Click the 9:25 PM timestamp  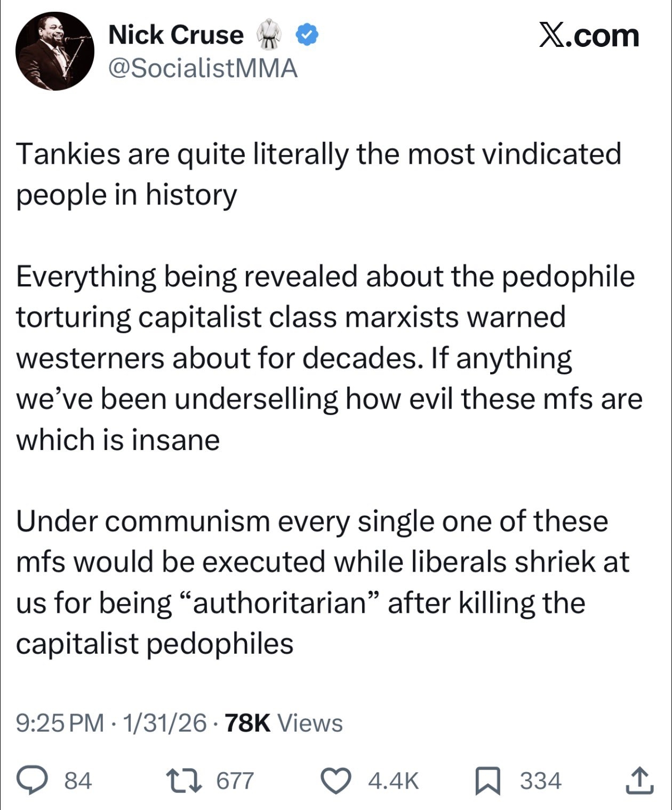[x=60, y=723]
